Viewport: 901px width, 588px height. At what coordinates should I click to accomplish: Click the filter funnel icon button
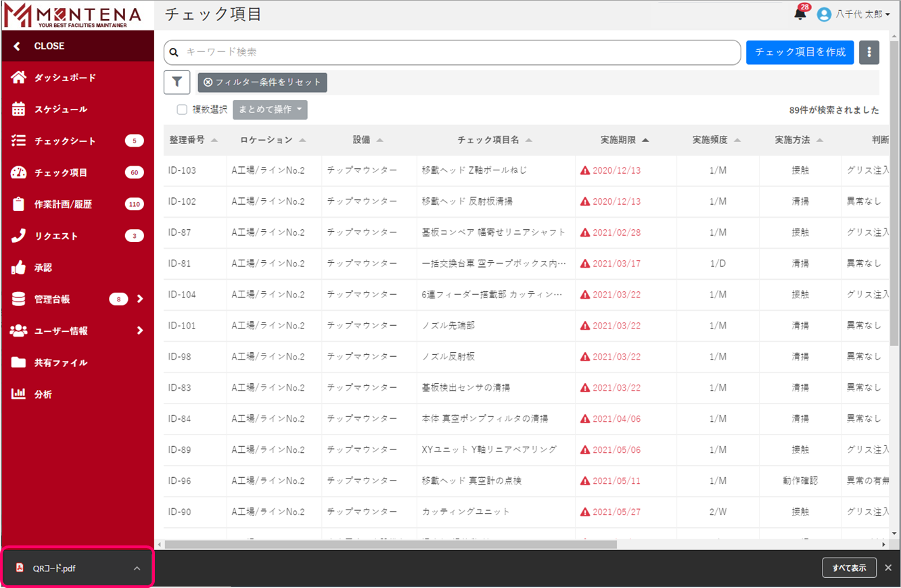[x=177, y=82]
